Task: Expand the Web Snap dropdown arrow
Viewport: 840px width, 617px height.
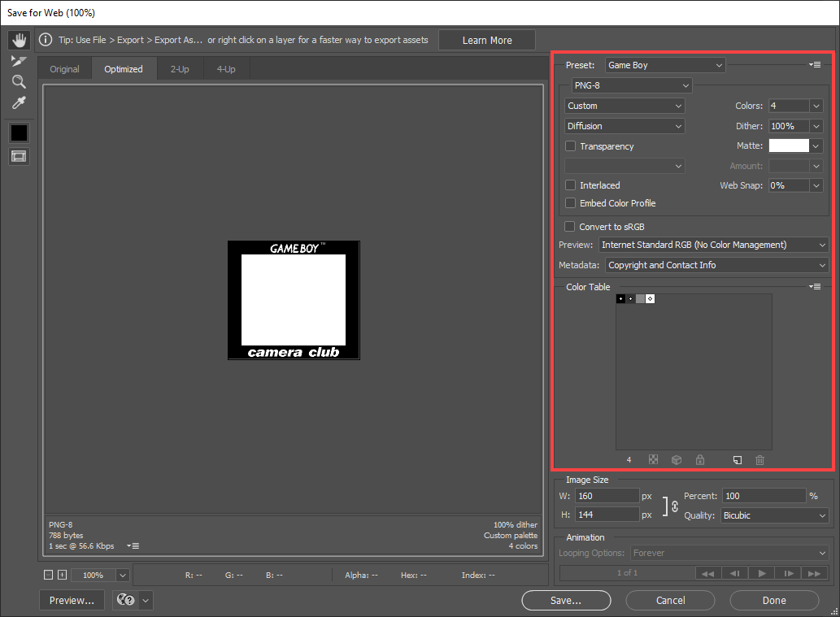Action: (x=816, y=185)
